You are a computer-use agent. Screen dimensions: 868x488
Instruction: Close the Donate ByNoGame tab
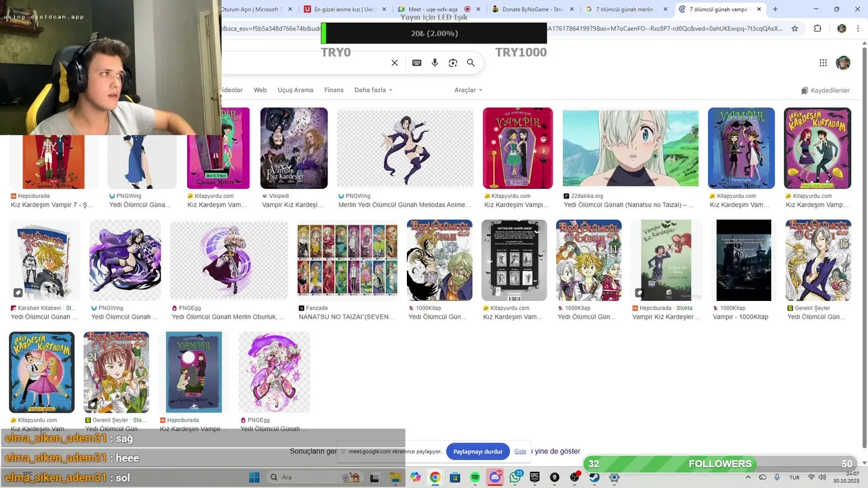[571, 9]
